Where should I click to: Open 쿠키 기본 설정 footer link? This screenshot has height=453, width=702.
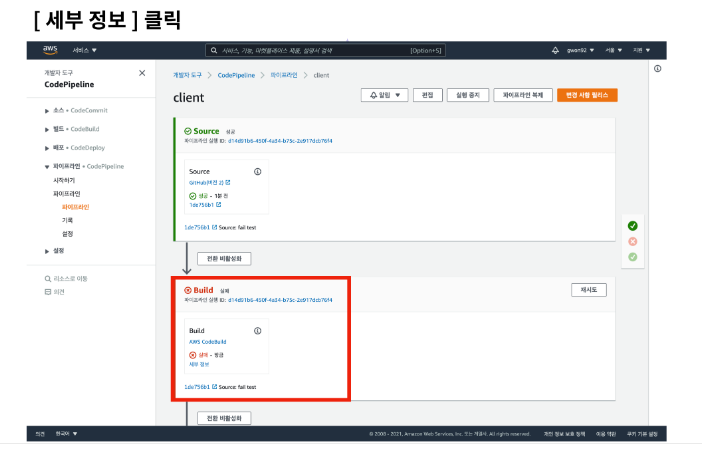[x=642, y=434]
